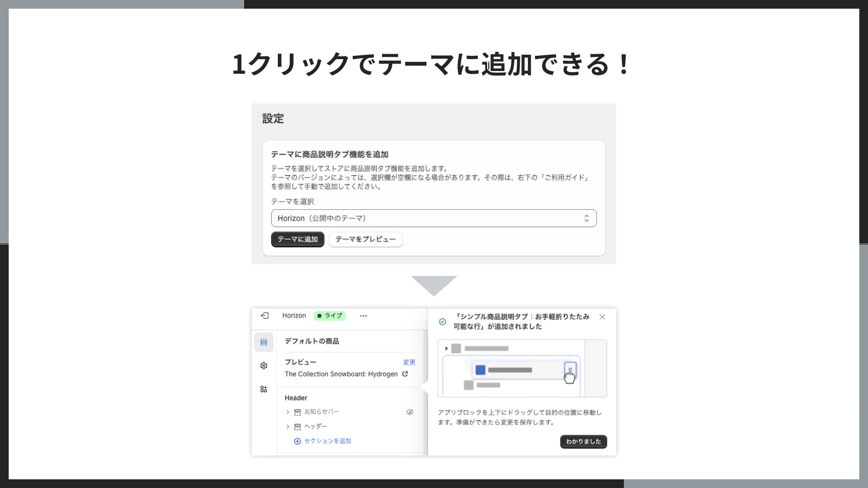
Task: Expand the お知らせバー section
Action: [x=288, y=412]
